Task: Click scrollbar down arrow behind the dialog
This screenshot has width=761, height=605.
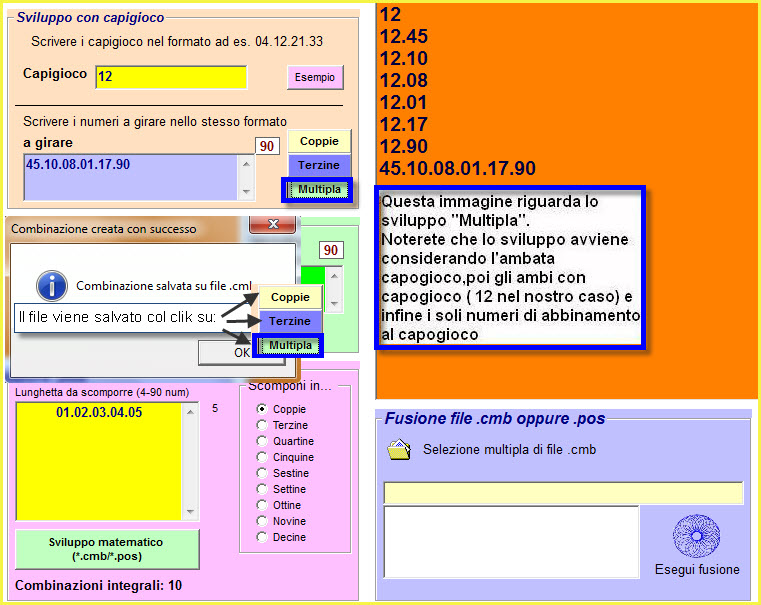Action: 334,304
